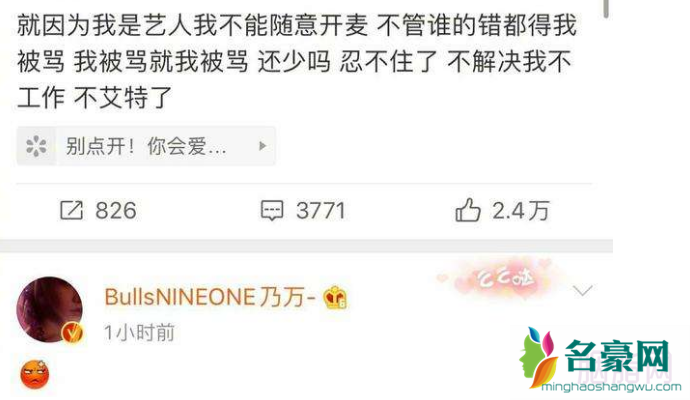This screenshot has height=400, width=690.
Task: Click the scrollbar thumb at top right
Action: 606,9
